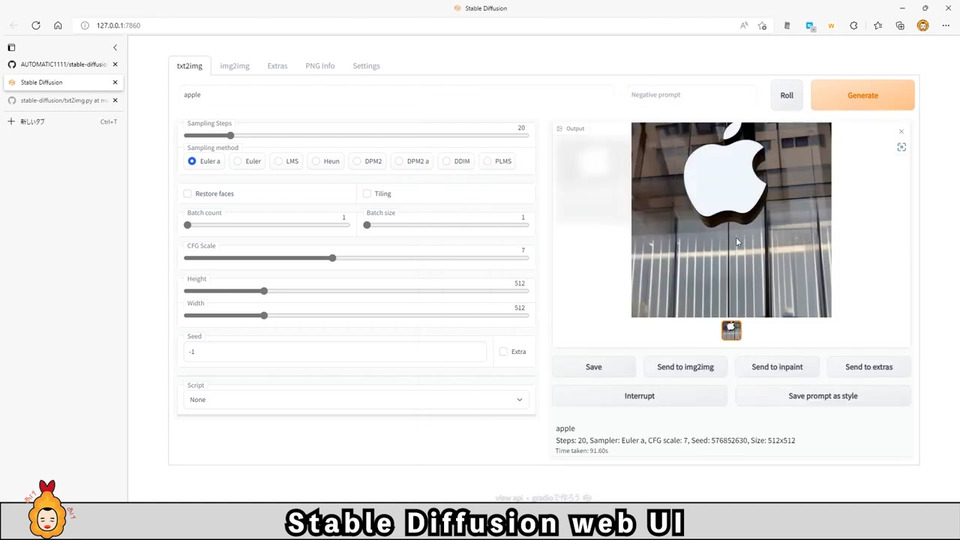Select Heun sampling method
Viewport: 960px width, 540px height.
tap(326, 161)
